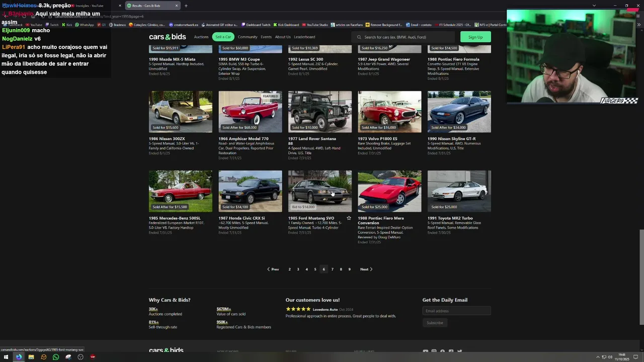Click the cars&bids logo in header

click(167, 37)
